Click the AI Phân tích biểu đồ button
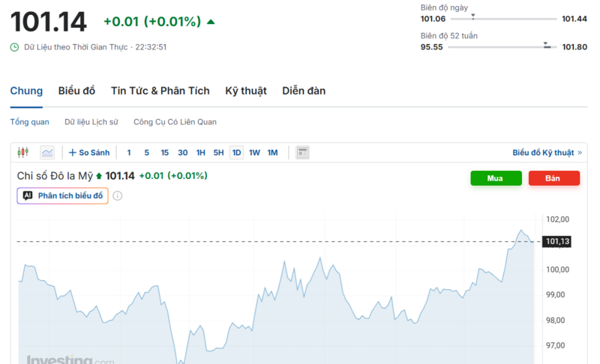The width and height of the screenshot is (600, 364). pos(63,196)
